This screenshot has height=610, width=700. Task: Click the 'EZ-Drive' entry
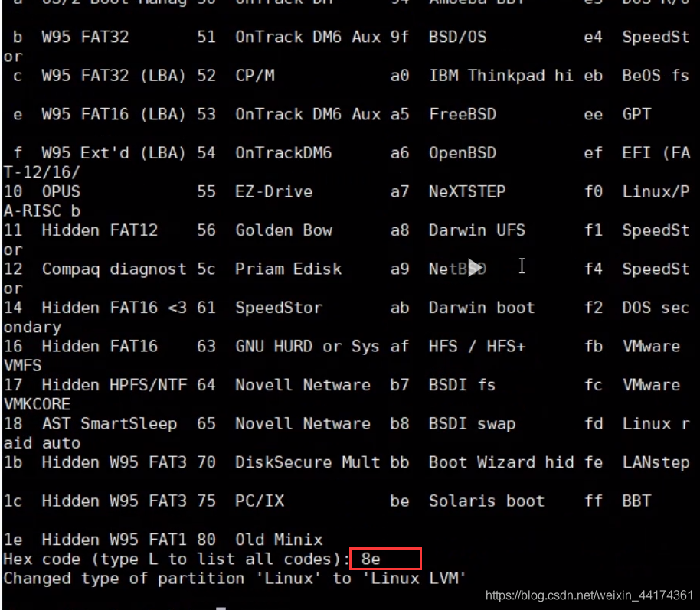pos(273,192)
